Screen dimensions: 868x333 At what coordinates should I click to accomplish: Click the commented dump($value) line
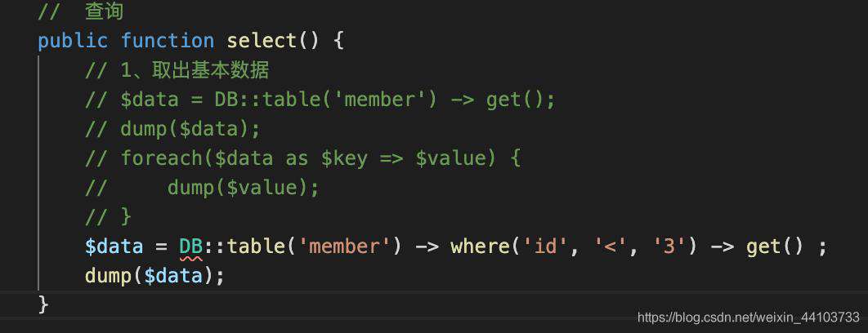(x=202, y=188)
